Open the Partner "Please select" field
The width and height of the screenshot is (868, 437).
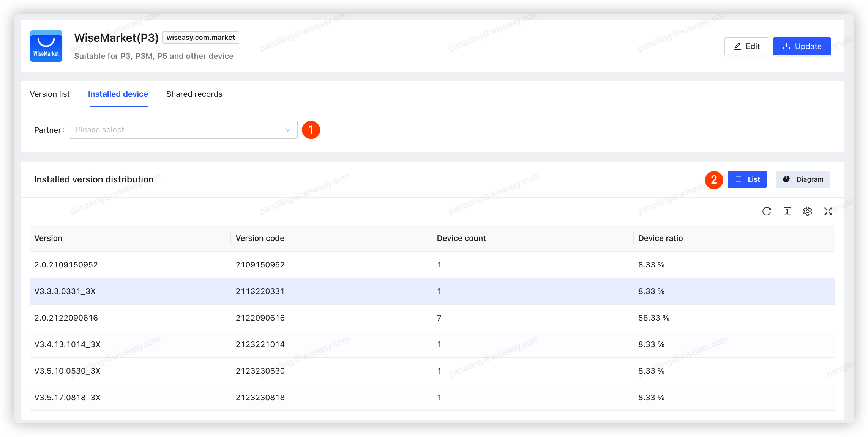pos(178,130)
